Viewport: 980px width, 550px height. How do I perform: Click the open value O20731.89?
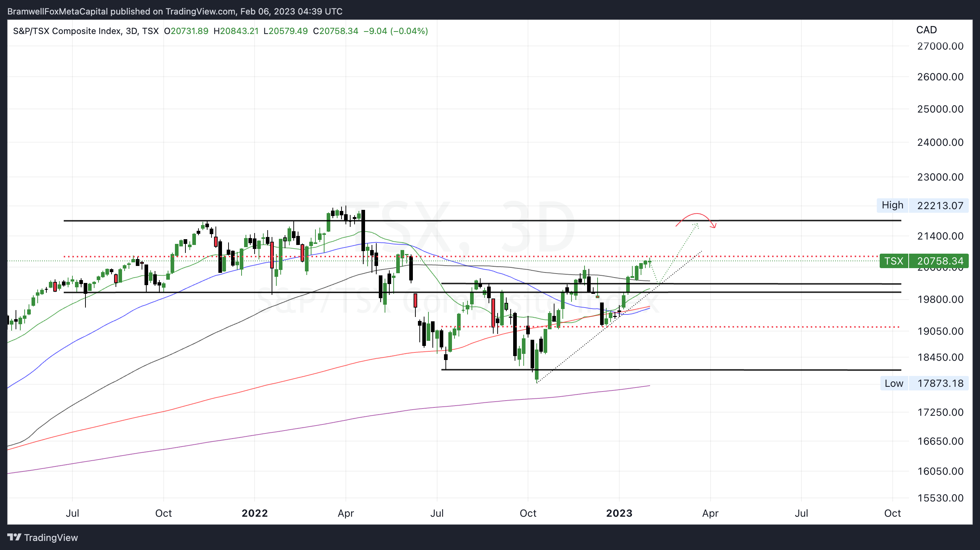click(186, 31)
